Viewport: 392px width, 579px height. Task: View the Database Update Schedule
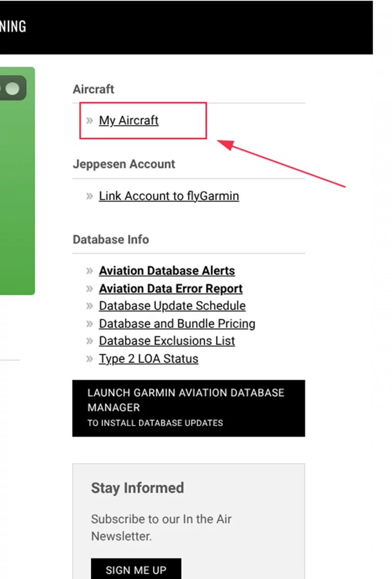172,306
